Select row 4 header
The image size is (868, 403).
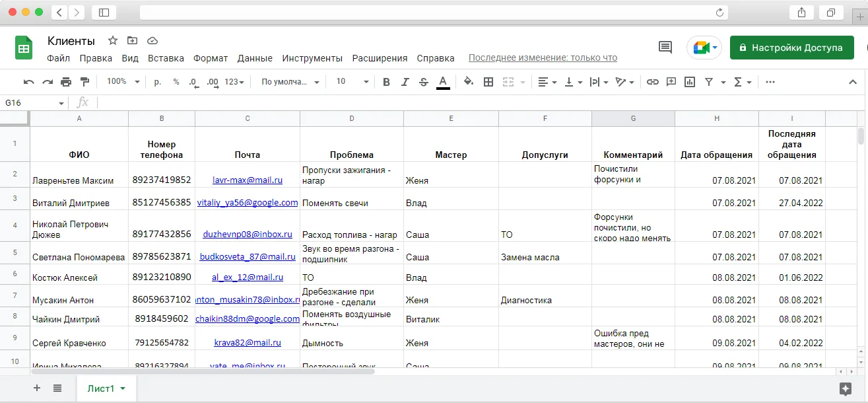(x=15, y=226)
